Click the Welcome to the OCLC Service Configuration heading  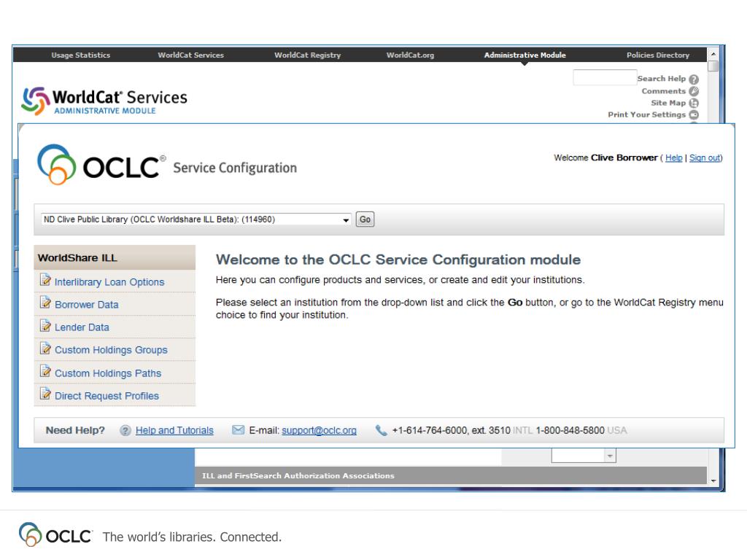(398, 260)
